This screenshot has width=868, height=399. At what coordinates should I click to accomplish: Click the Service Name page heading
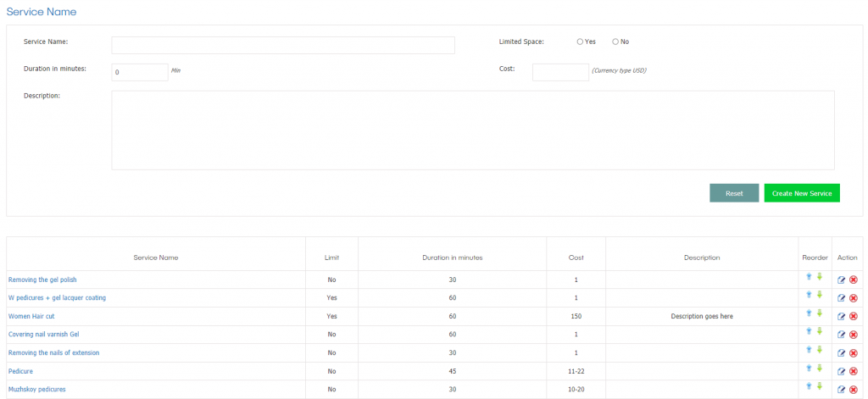(x=42, y=12)
